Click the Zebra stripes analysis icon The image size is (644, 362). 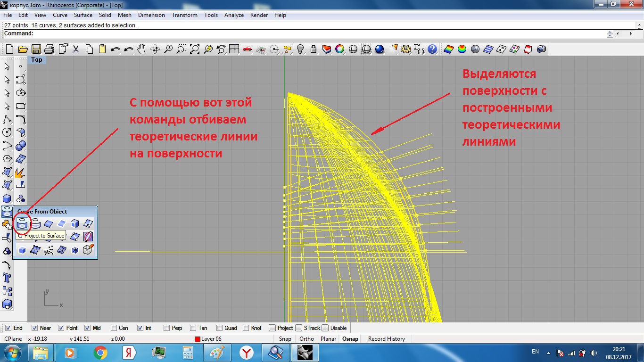[488, 49]
